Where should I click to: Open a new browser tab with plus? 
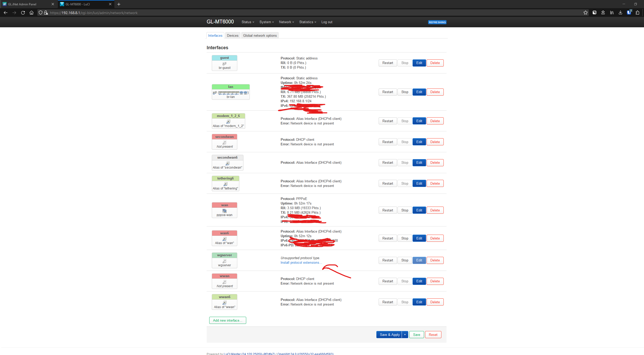pos(119,4)
